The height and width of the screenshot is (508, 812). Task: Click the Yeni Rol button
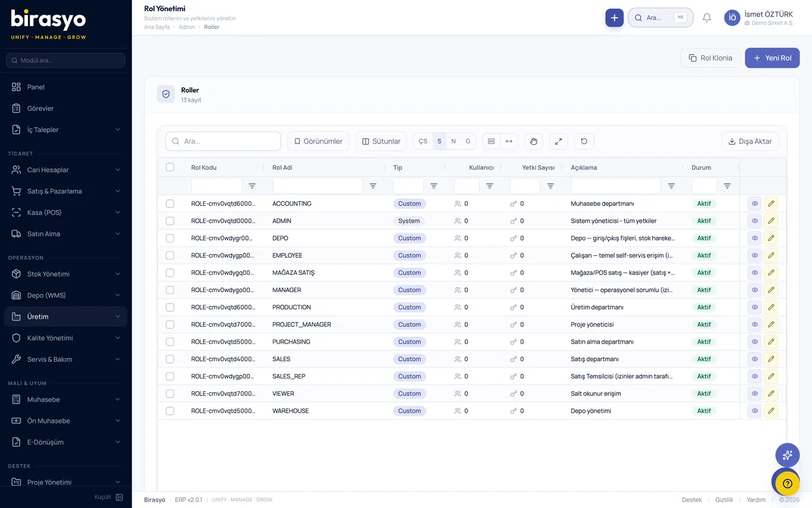(772, 58)
